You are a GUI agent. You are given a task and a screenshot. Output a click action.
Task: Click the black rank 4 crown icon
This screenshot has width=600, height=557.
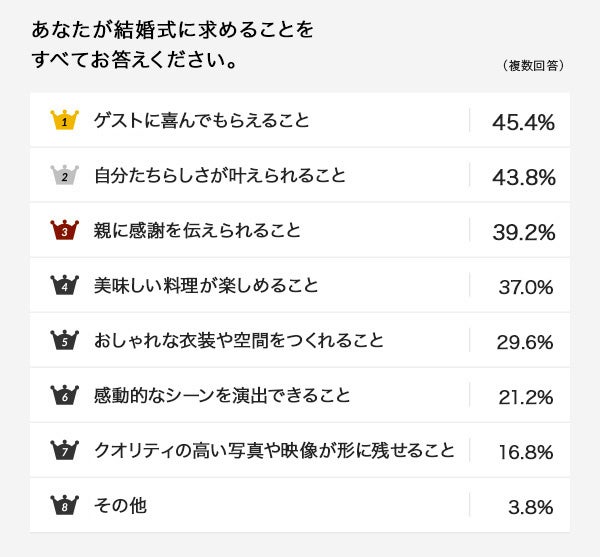pyautogui.click(x=64, y=286)
